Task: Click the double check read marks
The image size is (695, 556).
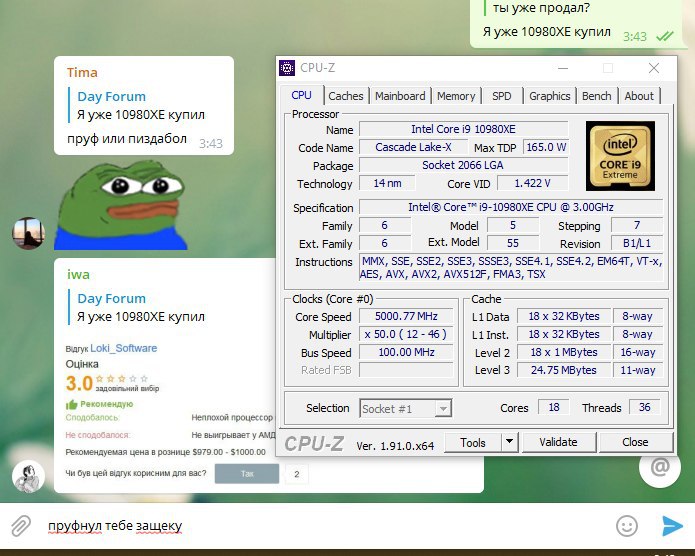Action: (664, 36)
